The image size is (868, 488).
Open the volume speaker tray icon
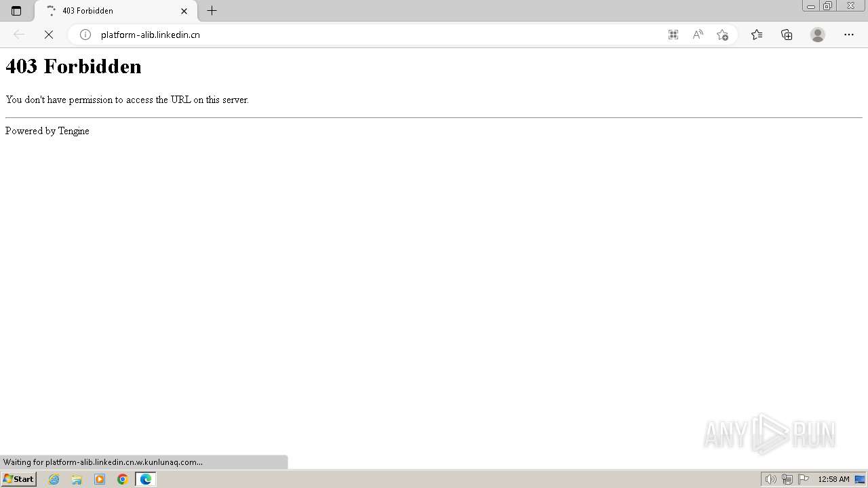point(770,479)
